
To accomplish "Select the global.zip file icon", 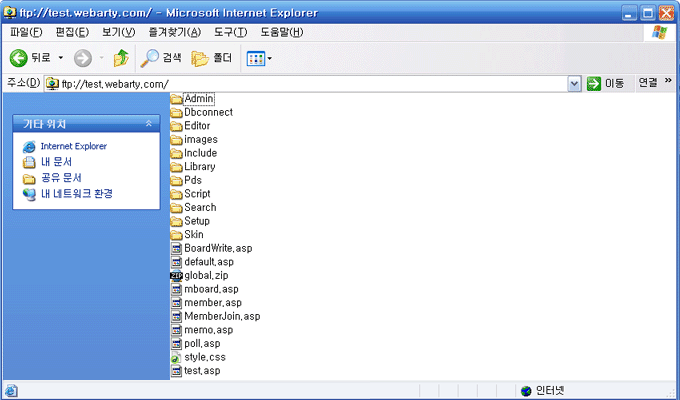I will click(x=177, y=276).
